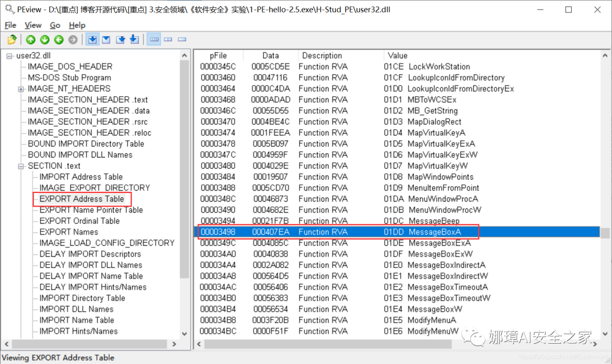Select the MapDialogRect row
This screenshot has width=612, height=364.
(x=397, y=122)
